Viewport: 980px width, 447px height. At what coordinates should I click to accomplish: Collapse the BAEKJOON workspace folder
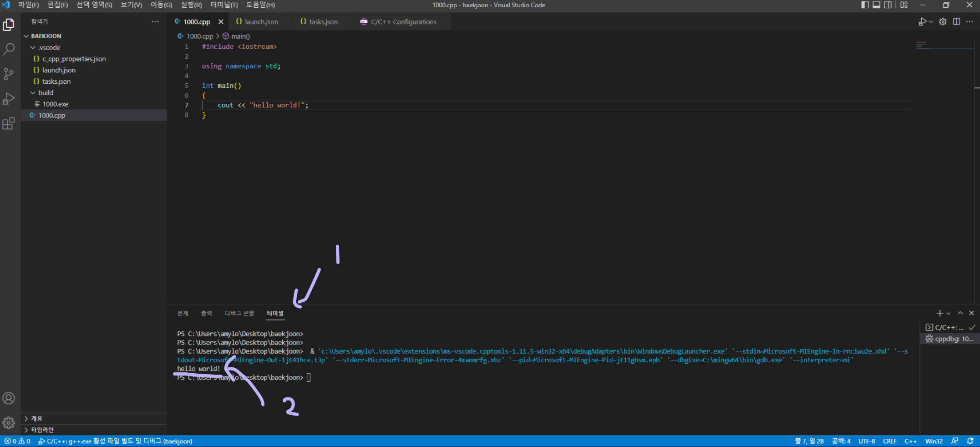point(94,36)
